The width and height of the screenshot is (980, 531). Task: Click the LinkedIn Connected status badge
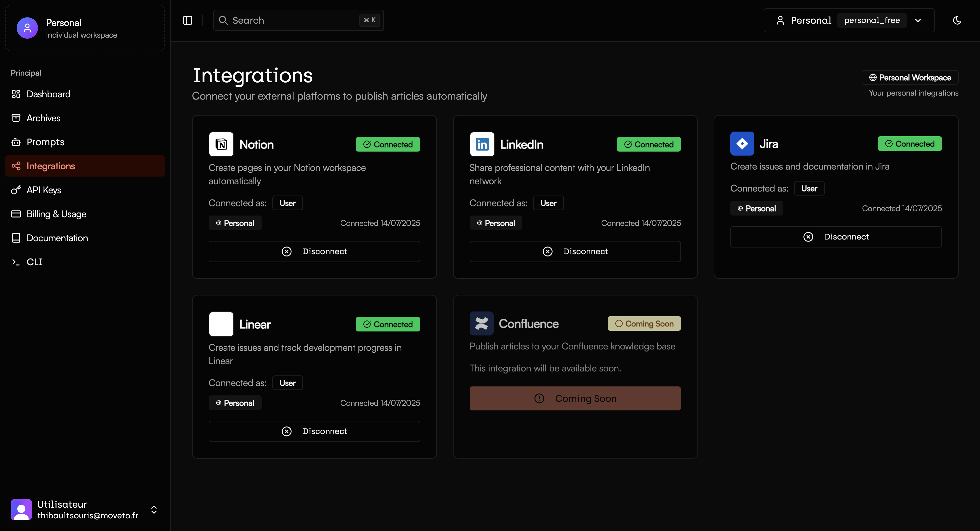(649, 144)
